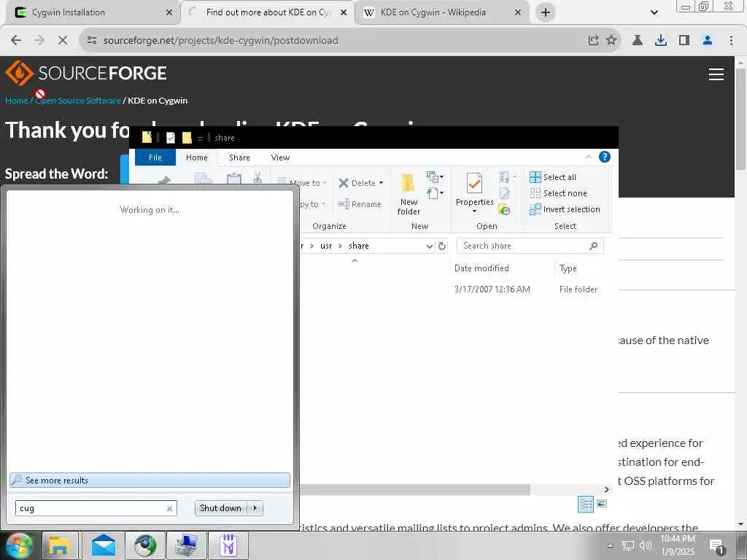
Task: Click the share page icon in address bar
Action: point(593,41)
